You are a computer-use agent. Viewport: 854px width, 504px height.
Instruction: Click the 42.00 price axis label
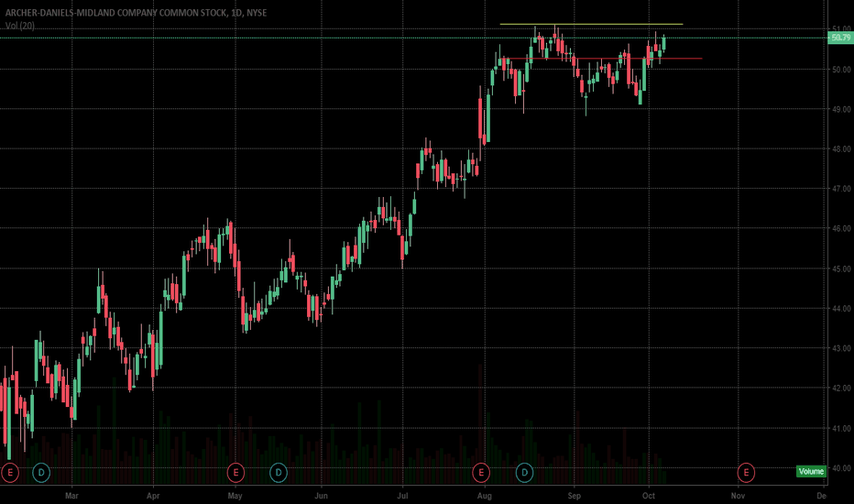pyautogui.click(x=841, y=388)
